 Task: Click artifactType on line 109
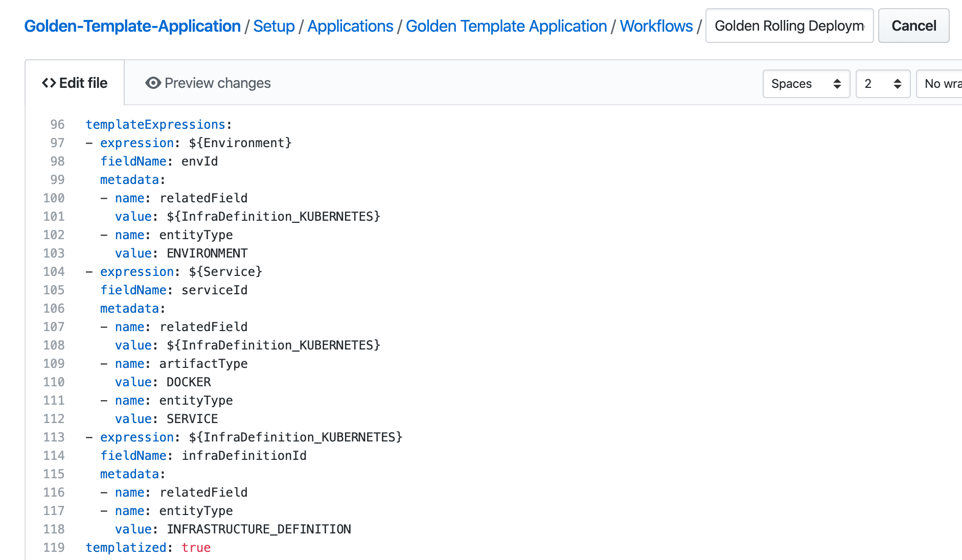click(x=203, y=364)
